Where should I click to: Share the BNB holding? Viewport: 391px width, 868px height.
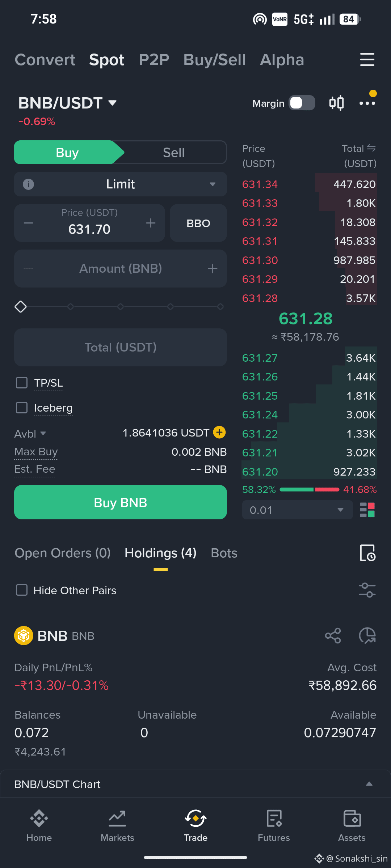333,635
